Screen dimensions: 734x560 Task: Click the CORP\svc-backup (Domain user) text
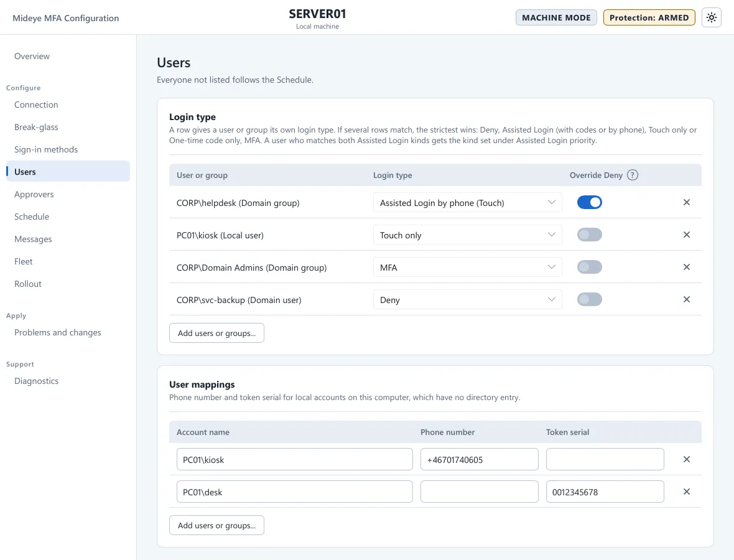pos(239,300)
